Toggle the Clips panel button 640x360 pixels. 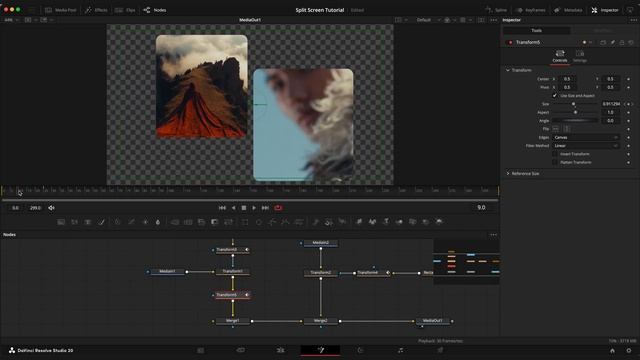[x=125, y=10]
